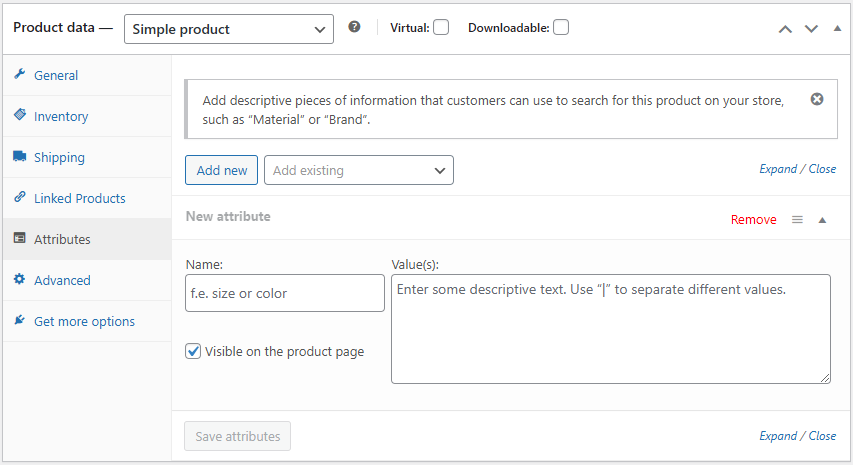Click the move panel up arrow
The height and width of the screenshot is (465, 853).
[x=786, y=28]
